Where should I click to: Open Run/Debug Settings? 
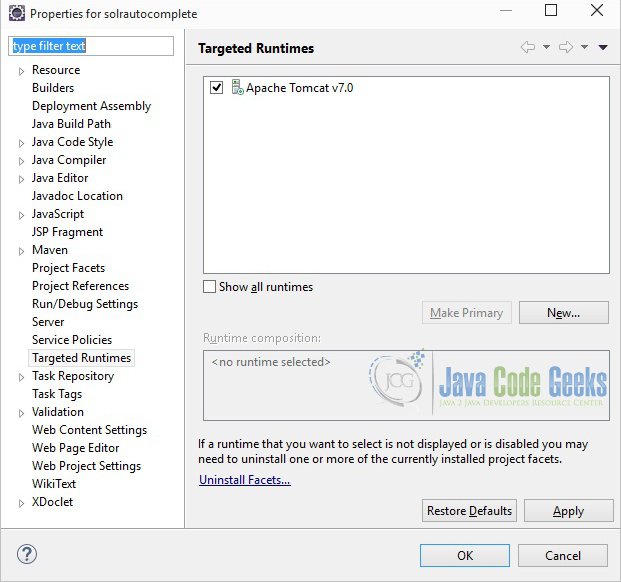[85, 304]
